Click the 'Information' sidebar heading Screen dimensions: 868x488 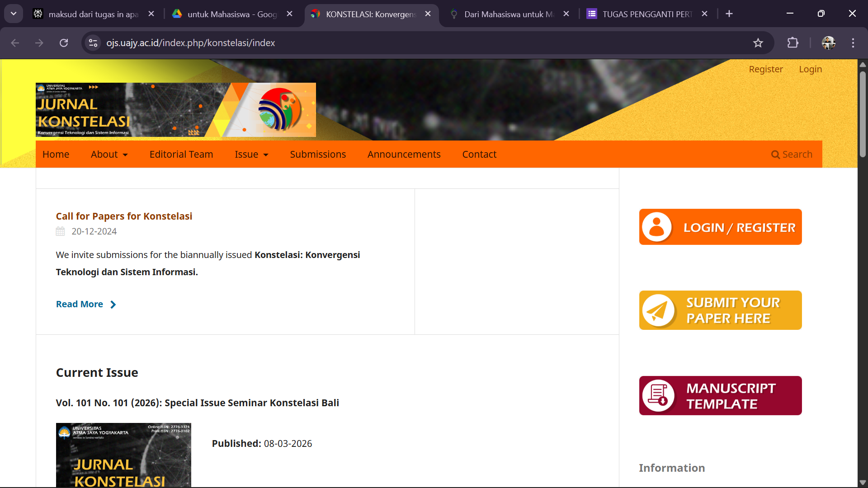pos(672,468)
